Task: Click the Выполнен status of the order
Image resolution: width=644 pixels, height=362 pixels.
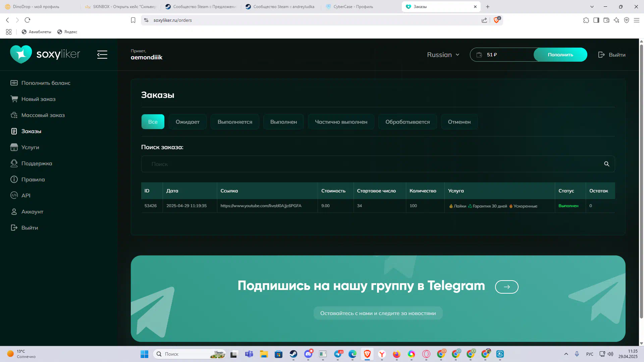Action: tap(568, 206)
